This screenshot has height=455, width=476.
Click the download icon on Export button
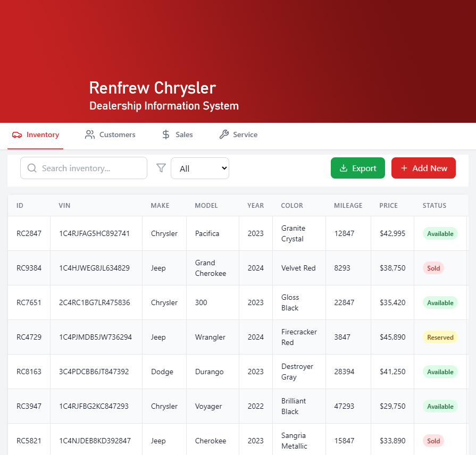point(344,168)
